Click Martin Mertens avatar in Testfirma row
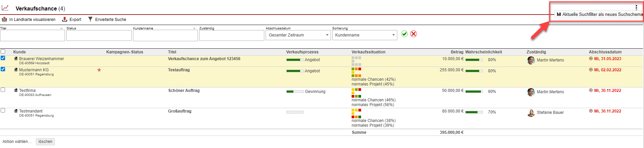The width and height of the screenshot is (644, 148). (x=531, y=92)
